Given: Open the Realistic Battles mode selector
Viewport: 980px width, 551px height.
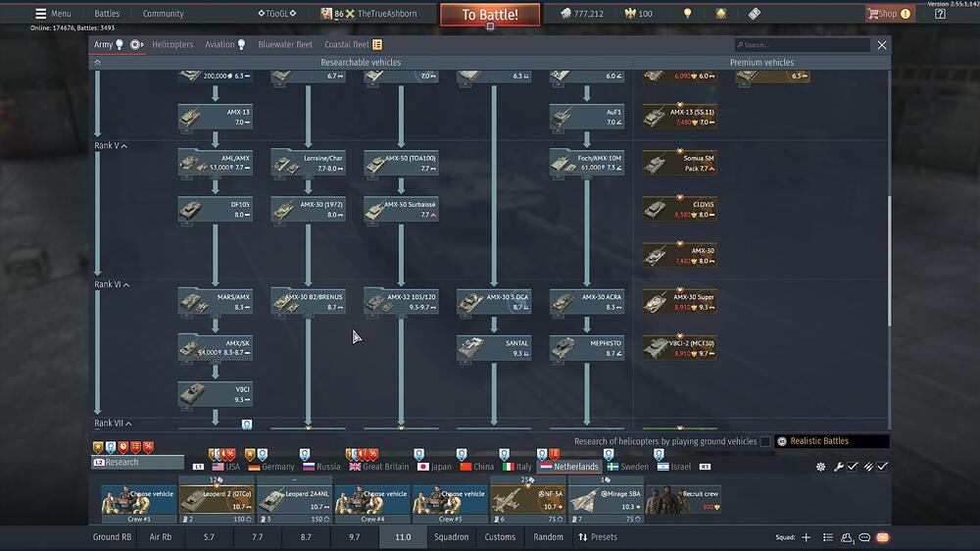Looking at the screenshot, I should tap(832, 441).
